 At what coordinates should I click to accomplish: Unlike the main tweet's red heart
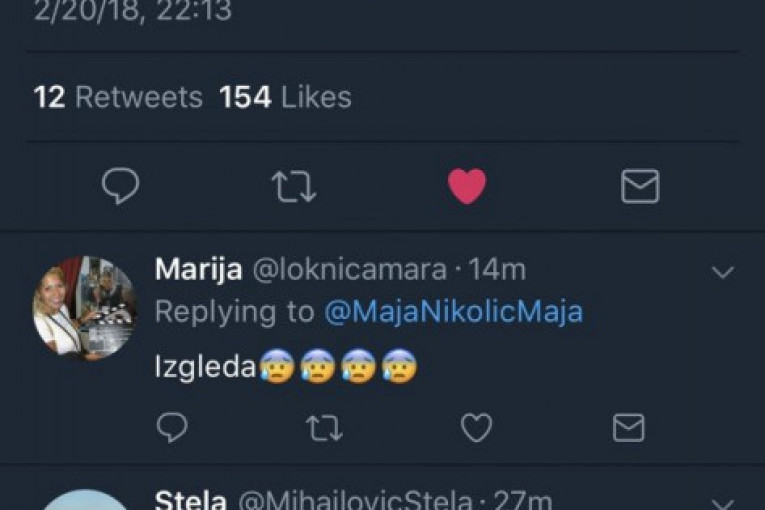[467, 186]
